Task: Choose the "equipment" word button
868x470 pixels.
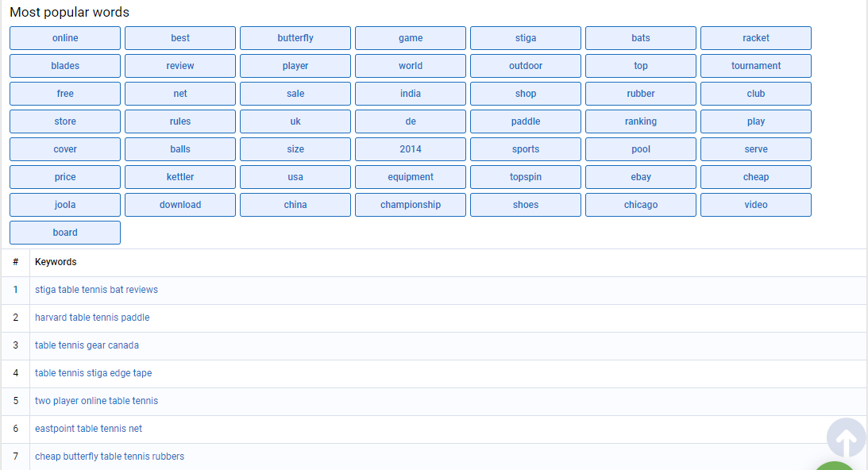Action: pos(411,177)
